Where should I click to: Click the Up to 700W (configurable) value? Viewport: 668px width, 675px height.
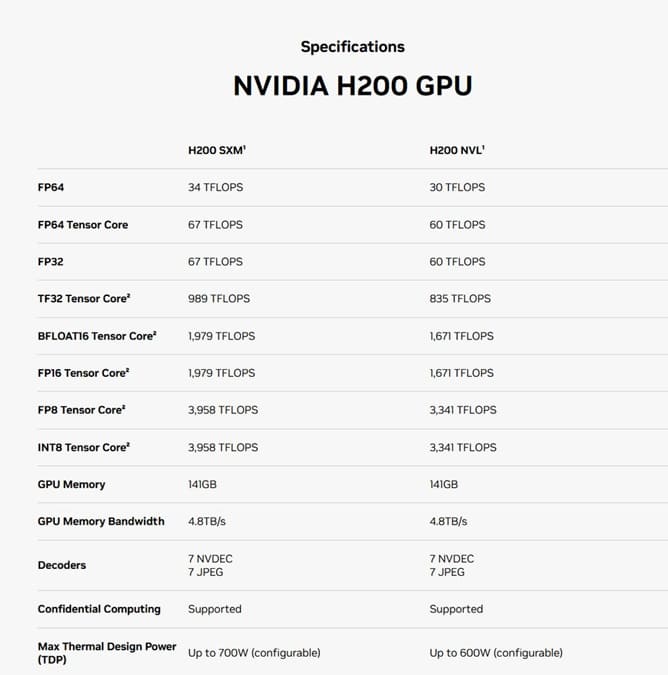click(254, 653)
